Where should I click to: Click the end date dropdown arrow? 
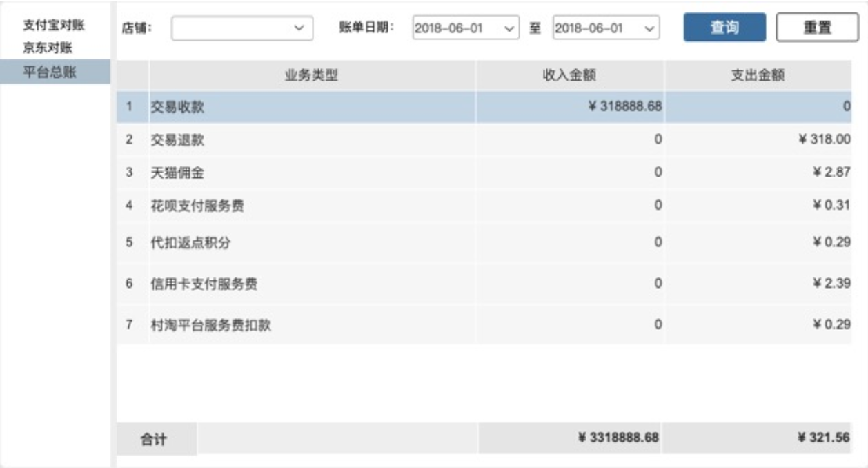click(x=649, y=28)
